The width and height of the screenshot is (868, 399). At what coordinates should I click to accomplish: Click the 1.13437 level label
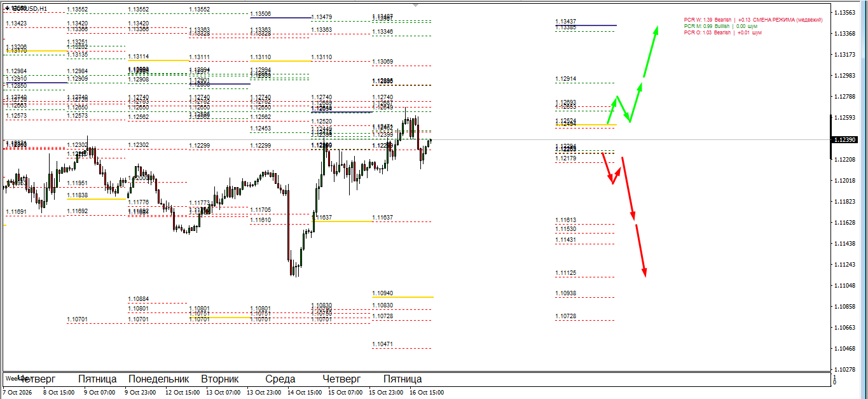(565, 22)
